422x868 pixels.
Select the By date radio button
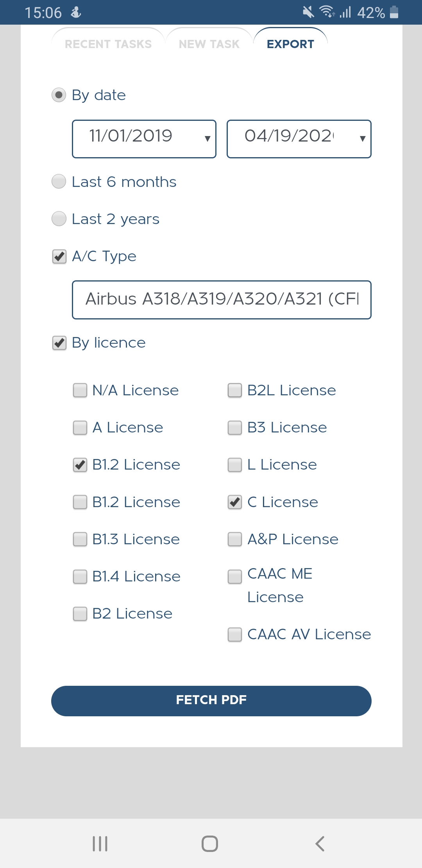coord(59,95)
